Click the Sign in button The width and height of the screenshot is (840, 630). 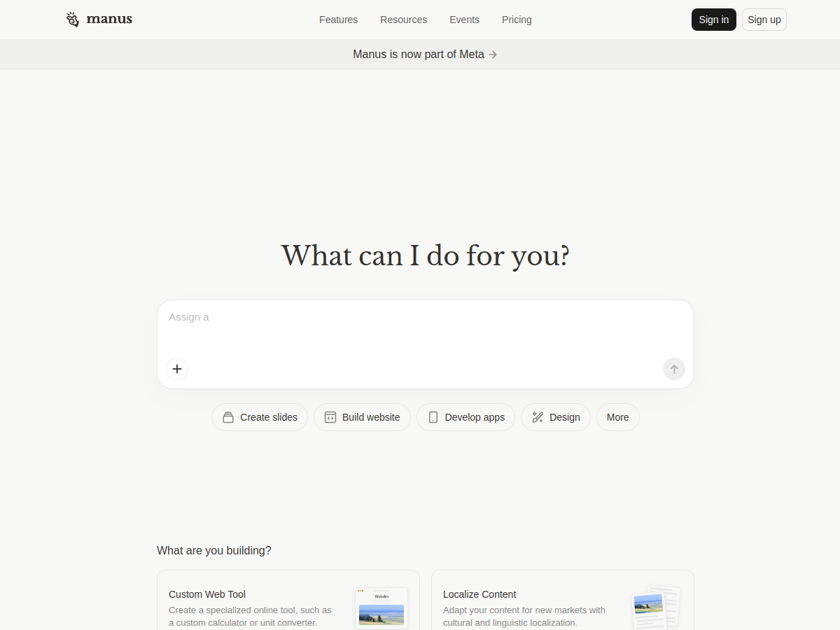(x=713, y=20)
